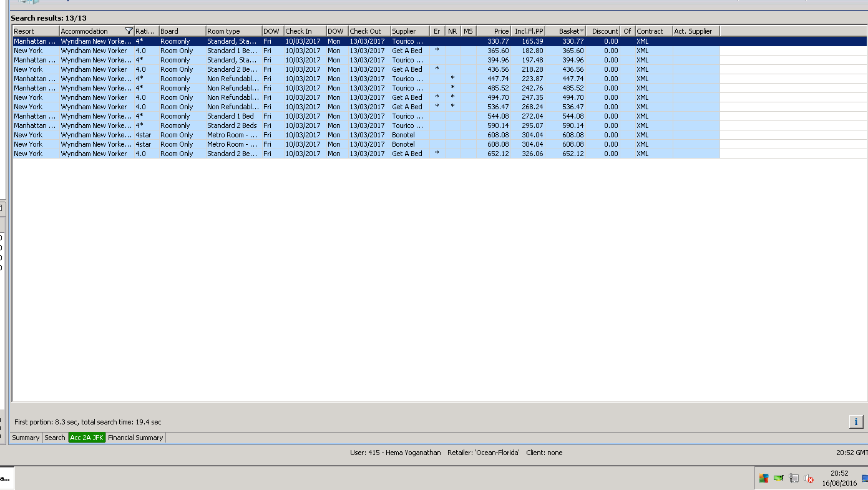Click the Er column header
This screenshot has width=868, height=490.
coord(437,31)
